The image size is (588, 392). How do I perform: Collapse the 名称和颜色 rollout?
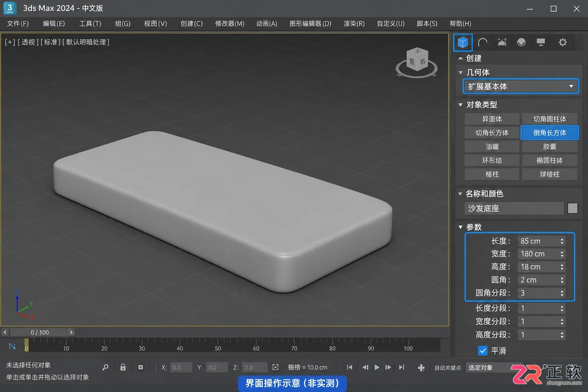pos(460,194)
